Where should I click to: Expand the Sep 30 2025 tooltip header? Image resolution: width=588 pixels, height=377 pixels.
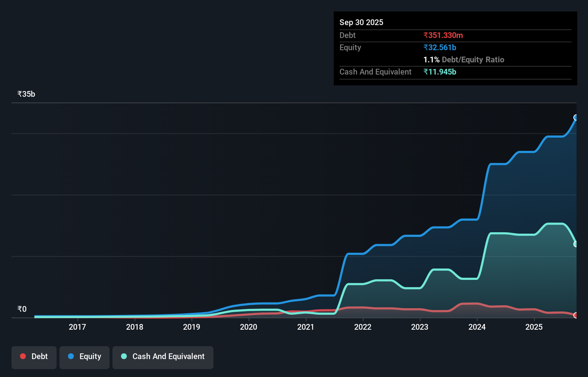point(361,22)
